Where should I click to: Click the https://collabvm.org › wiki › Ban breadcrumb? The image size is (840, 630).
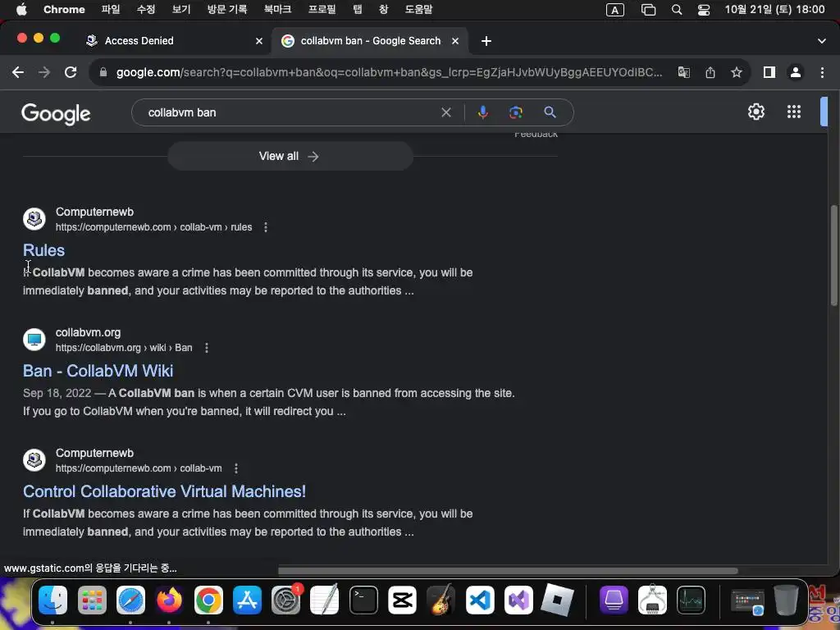(124, 348)
